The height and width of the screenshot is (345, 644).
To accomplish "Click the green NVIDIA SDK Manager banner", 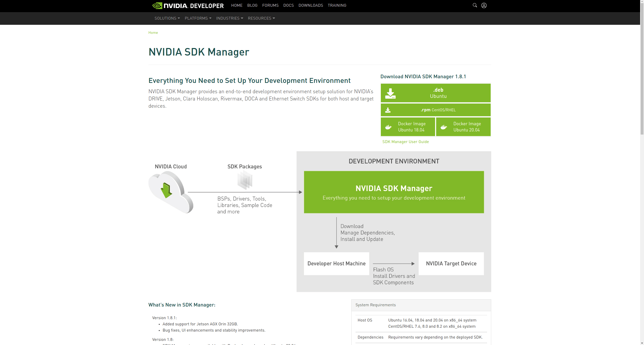I will [x=394, y=192].
